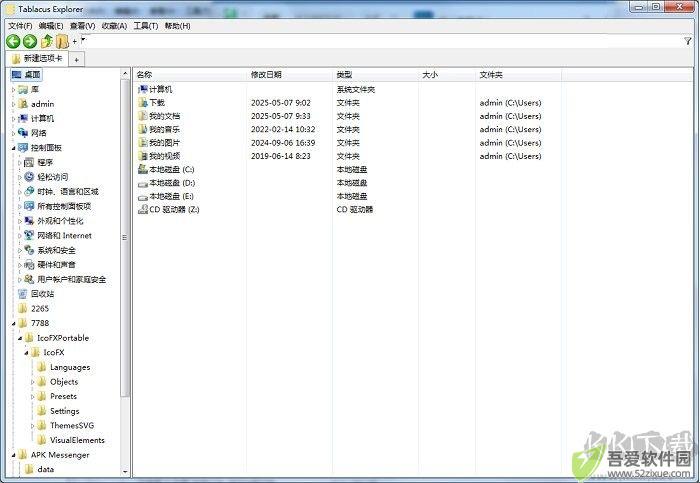
Task: Collapse the IcoFXPortable folder node
Action: 20,338
